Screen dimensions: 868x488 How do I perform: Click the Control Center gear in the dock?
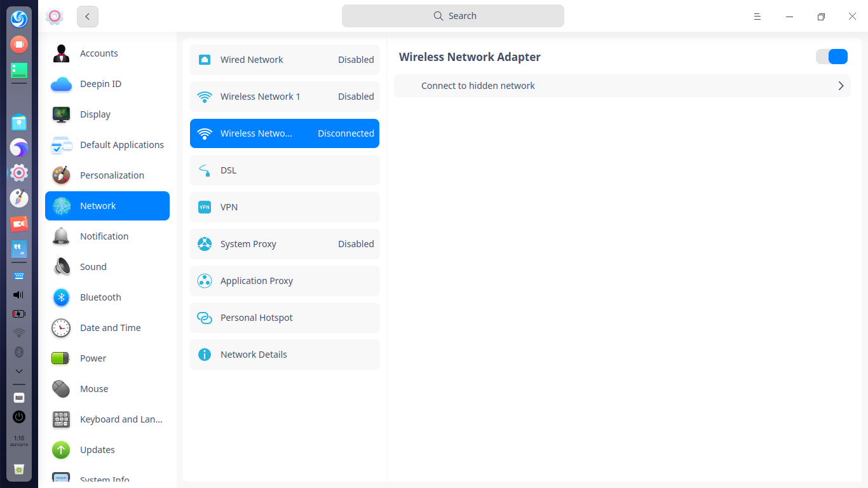[x=19, y=173]
